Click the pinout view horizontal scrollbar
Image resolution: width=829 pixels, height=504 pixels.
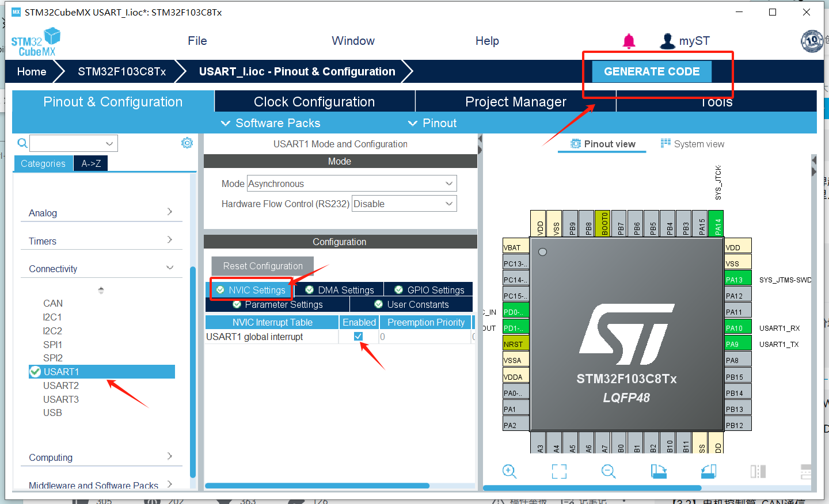pos(592,488)
